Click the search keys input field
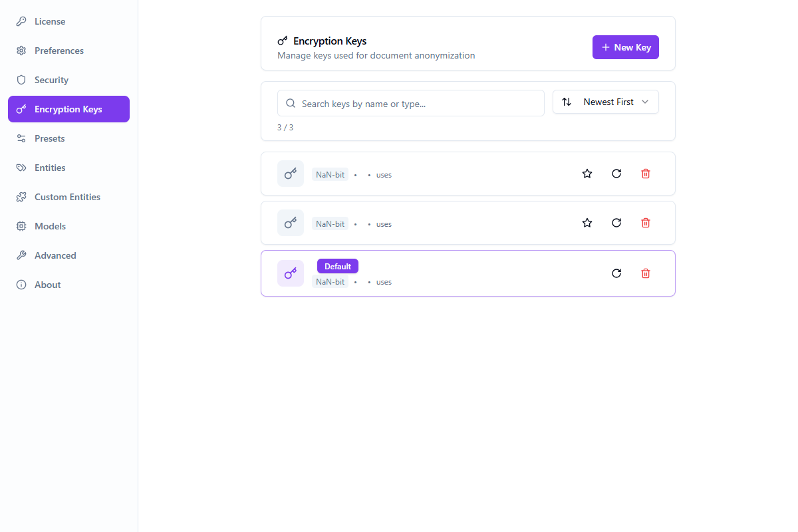Screen dimensions: 798x532 click(x=410, y=103)
